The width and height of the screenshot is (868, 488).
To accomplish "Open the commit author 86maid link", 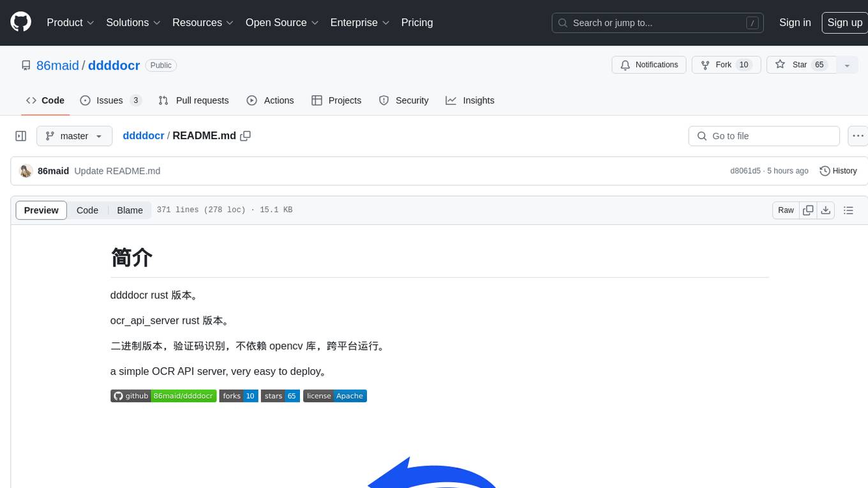I will point(53,171).
